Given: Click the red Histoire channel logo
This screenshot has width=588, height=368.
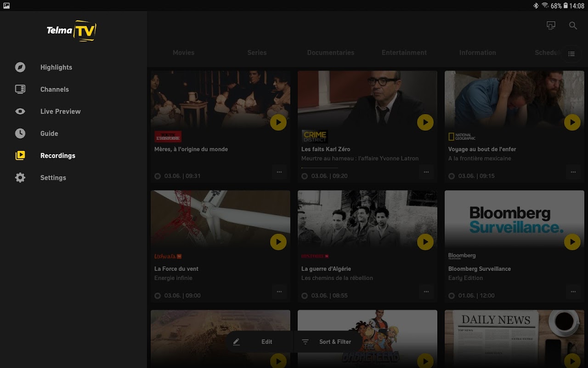Looking at the screenshot, I should 315,256.
